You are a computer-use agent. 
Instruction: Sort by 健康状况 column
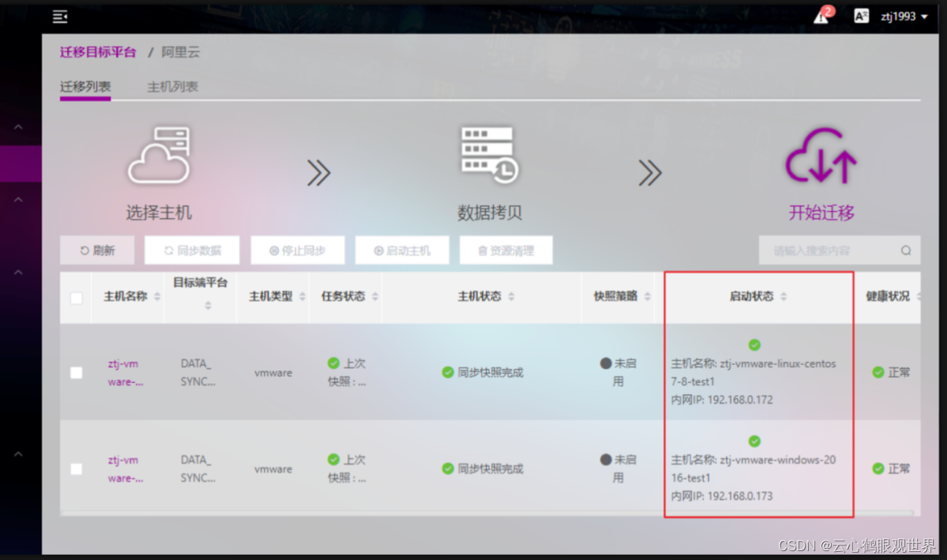click(919, 297)
